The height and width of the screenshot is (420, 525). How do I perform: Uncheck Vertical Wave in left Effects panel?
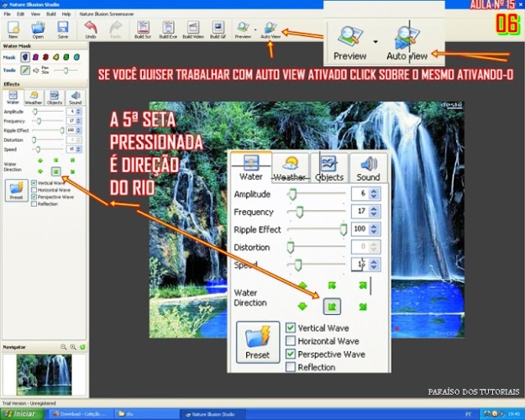(x=34, y=183)
